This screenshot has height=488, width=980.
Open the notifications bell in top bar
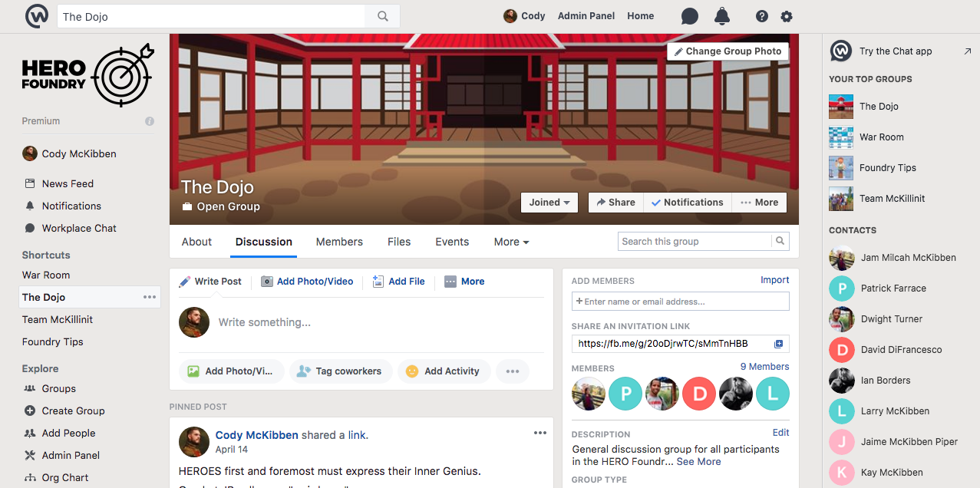(722, 16)
